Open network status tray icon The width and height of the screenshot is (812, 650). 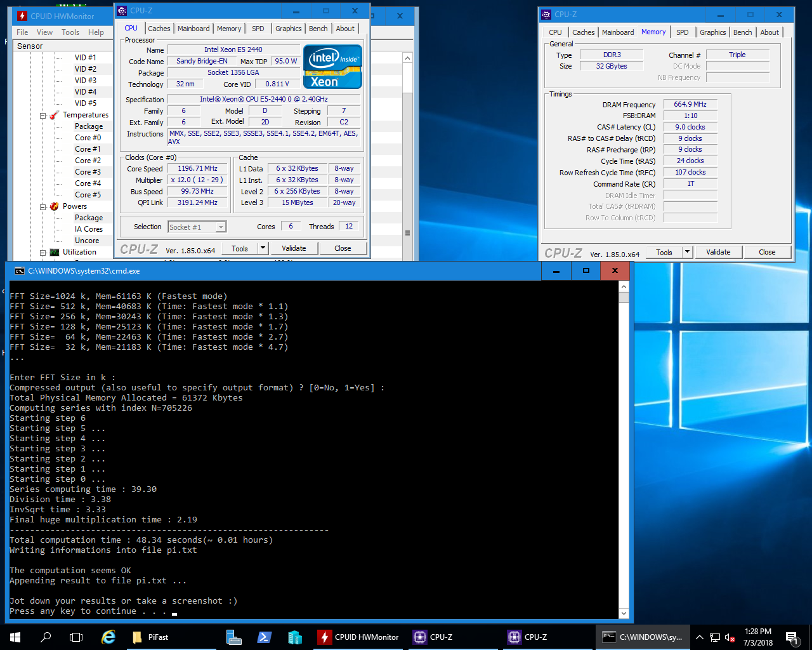point(715,637)
